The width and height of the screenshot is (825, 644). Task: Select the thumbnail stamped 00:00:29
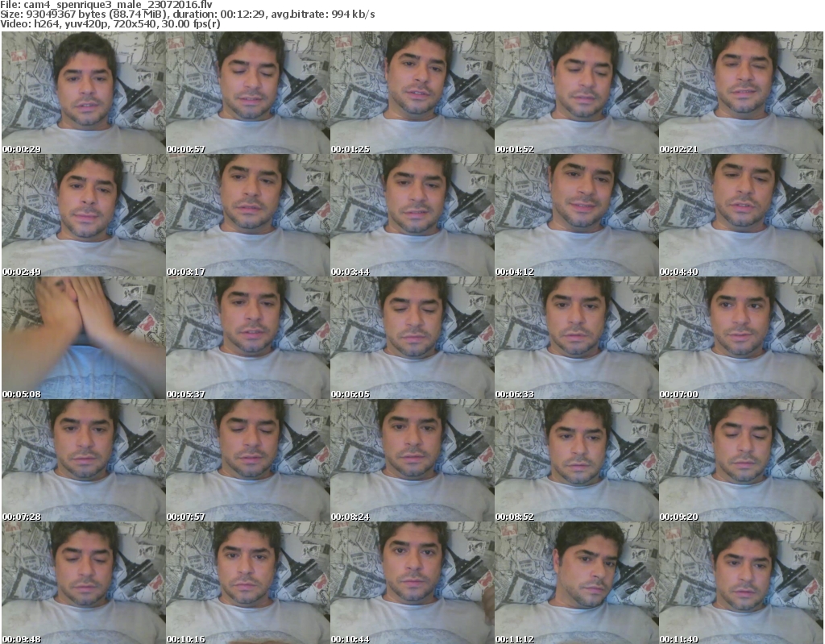[x=84, y=93]
